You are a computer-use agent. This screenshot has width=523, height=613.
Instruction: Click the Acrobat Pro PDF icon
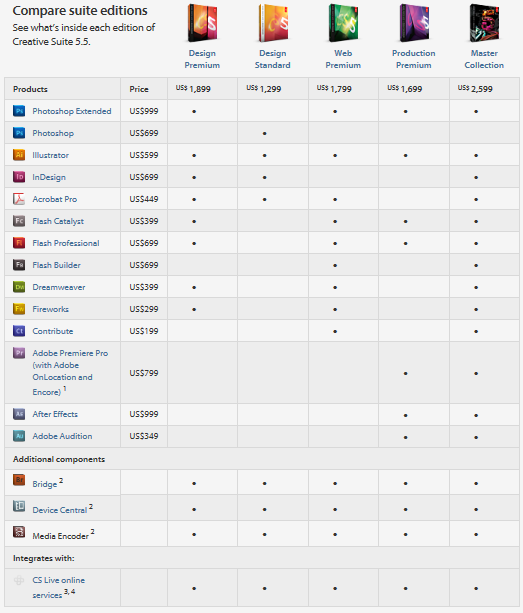point(19,199)
